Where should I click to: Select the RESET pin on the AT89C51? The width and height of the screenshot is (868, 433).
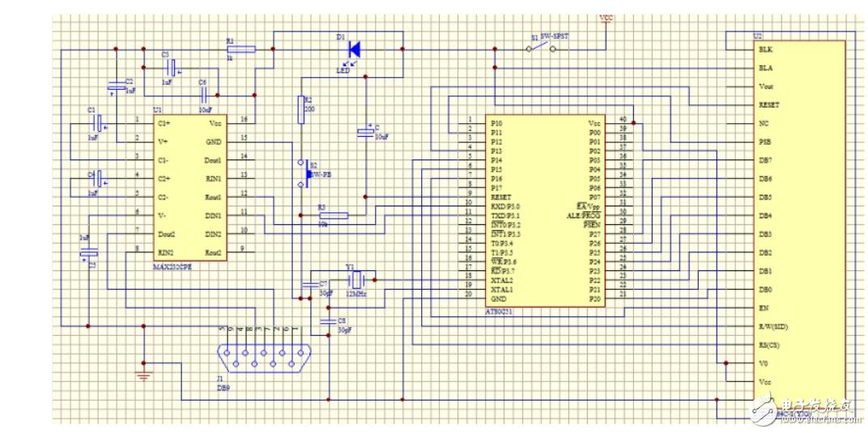coord(501,197)
